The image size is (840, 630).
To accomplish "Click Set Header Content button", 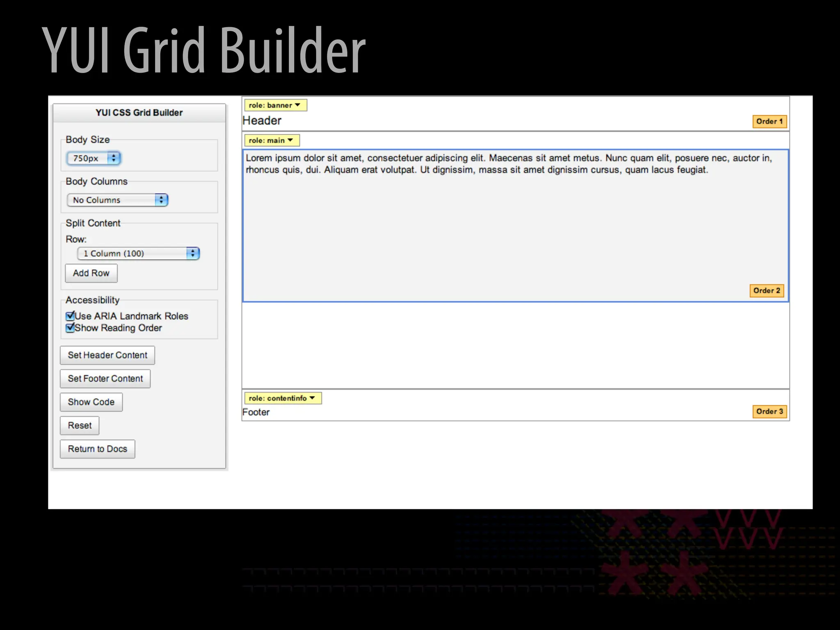I will pos(107,355).
